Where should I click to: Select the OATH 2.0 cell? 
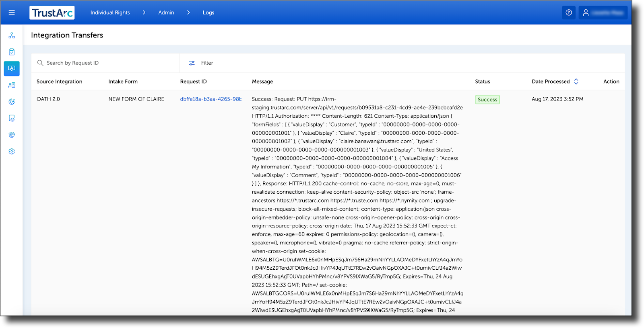(x=48, y=99)
